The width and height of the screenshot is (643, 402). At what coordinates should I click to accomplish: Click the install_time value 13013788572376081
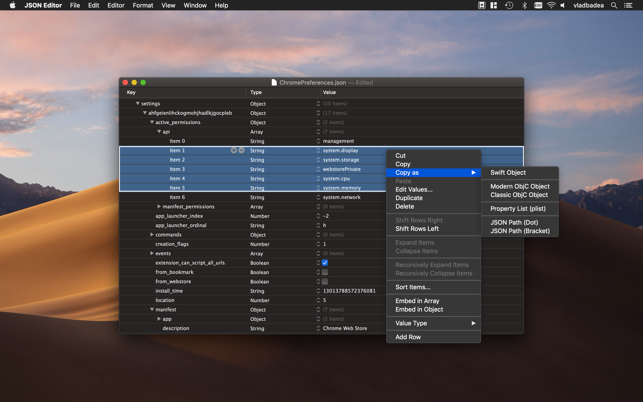coord(349,291)
